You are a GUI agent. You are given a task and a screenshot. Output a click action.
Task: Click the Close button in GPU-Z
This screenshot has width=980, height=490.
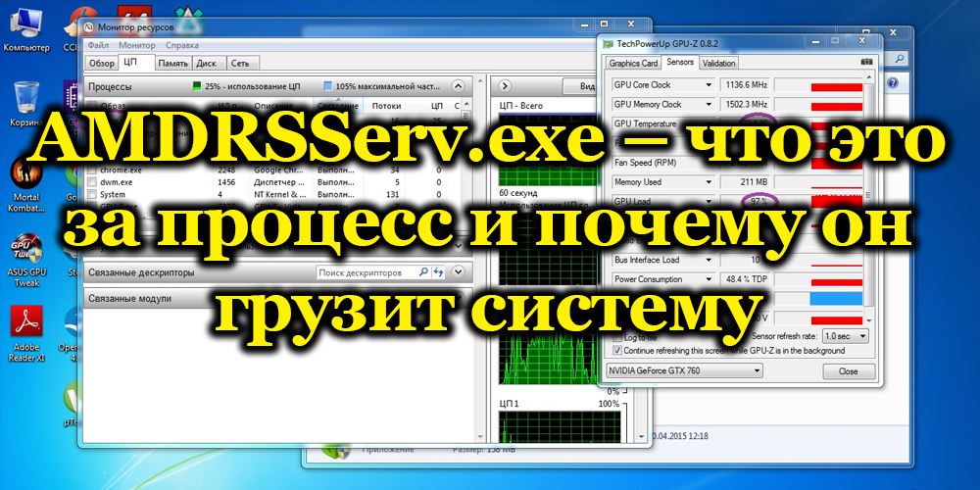click(848, 371)
